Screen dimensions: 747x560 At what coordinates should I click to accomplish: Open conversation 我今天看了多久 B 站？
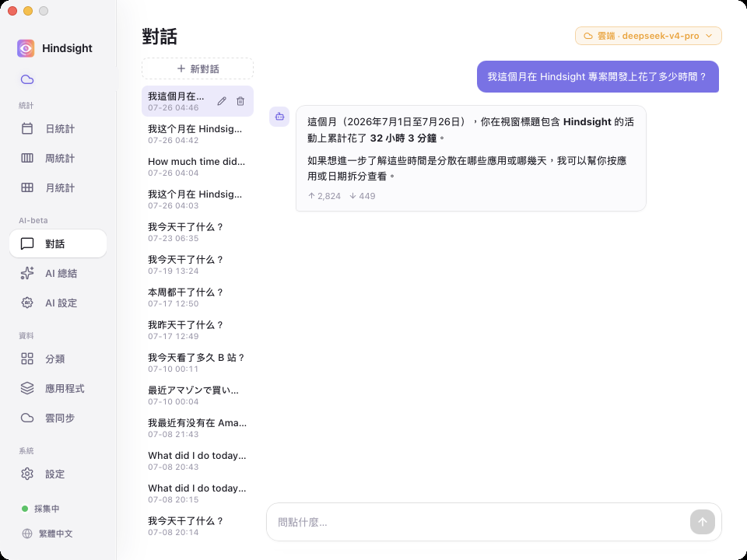(x=198, y=363)
